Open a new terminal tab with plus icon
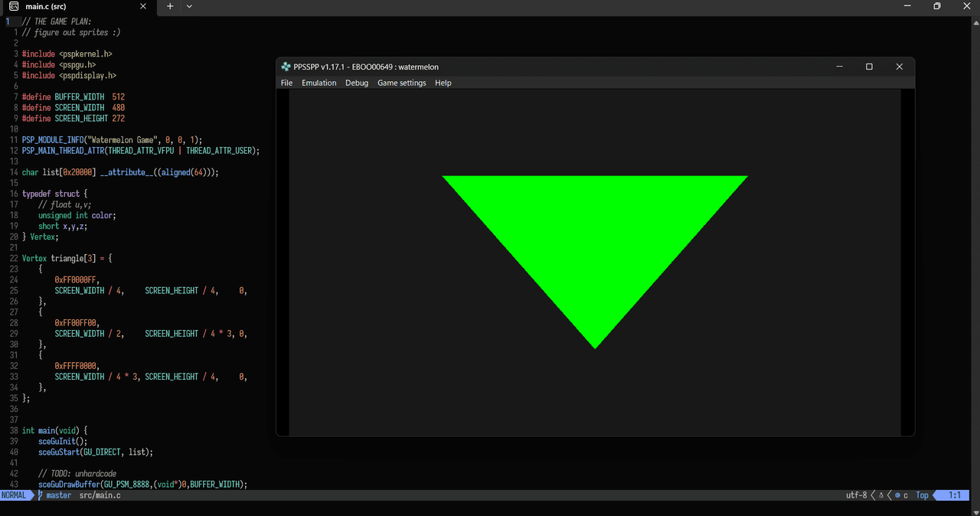Image resolution: width=980 pixels, height=516 pixels. 170,6
